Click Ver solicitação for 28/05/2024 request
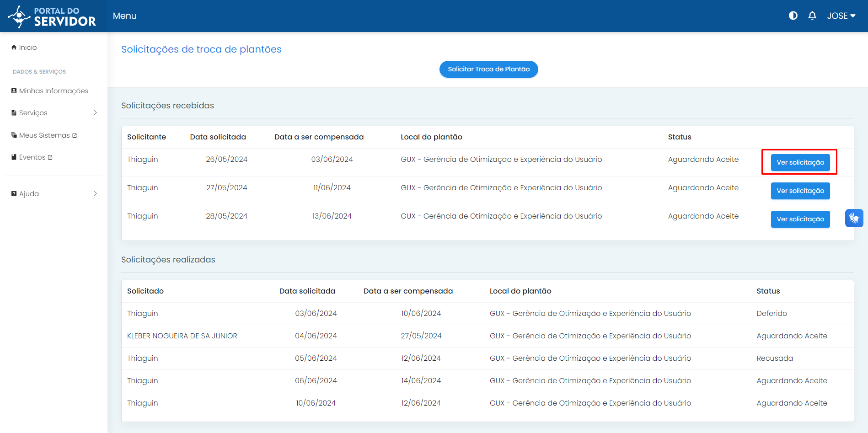Image resolution: width=868 pixels, height=433 pixels. 800,219
